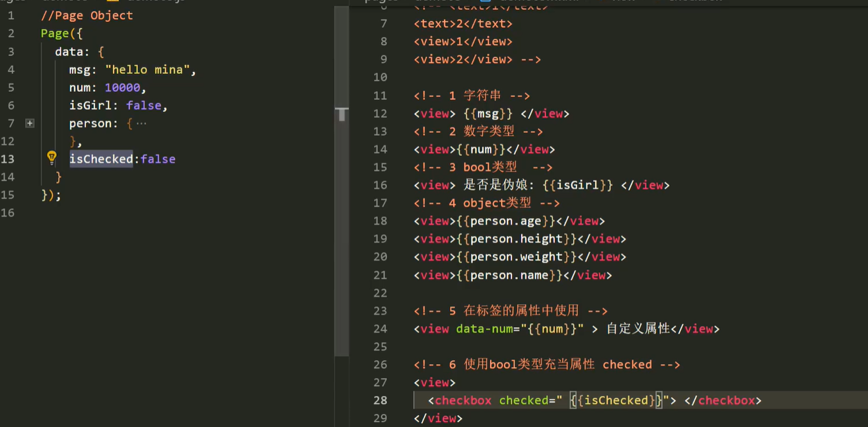Click the number value 10000
Viewport: 868px width, 427px height.
(122, 87)
